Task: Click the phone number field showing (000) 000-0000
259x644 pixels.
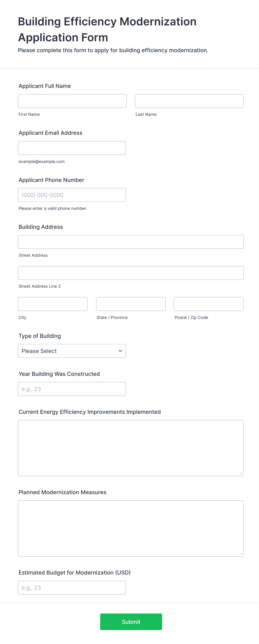Action: pos(72,195)
